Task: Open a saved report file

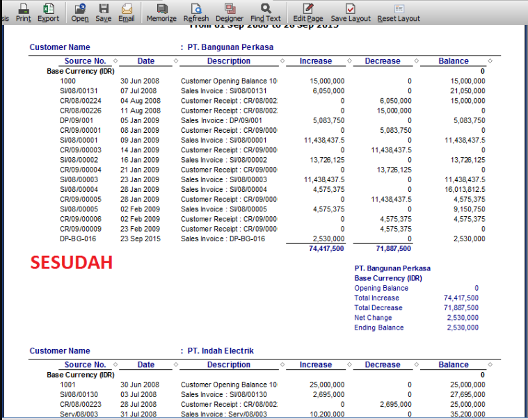Action: [x=80, y=13]
